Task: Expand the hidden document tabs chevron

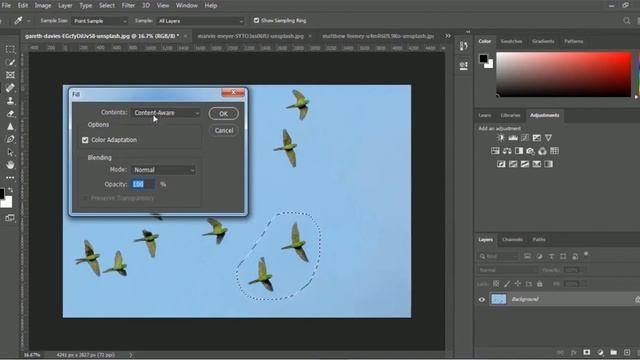Action: (448, 36)
